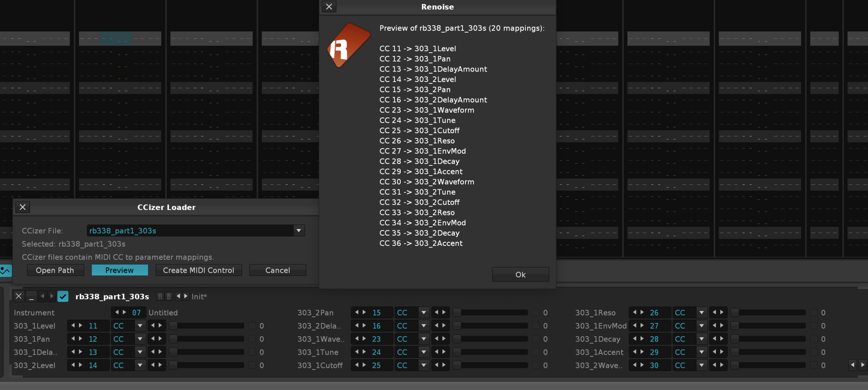
Task: Go to previous preset before Init*
Action: (x=178, y=296)
